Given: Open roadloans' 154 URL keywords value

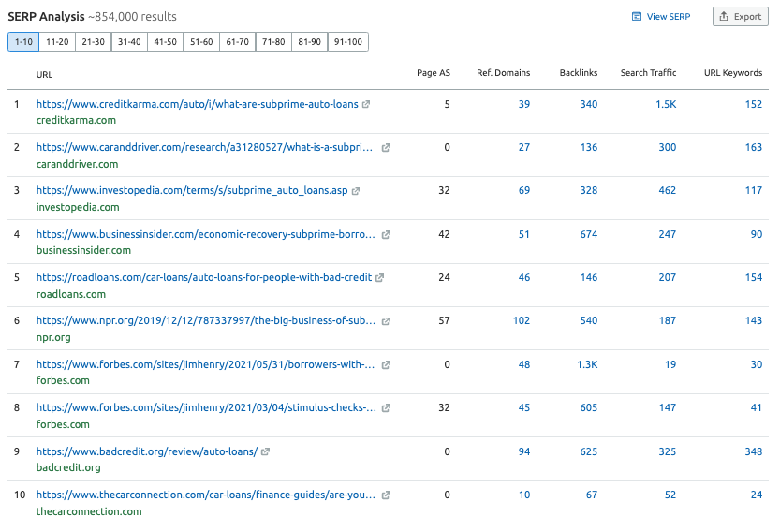Looking at the screenshot, I should [x=754, y=277].
